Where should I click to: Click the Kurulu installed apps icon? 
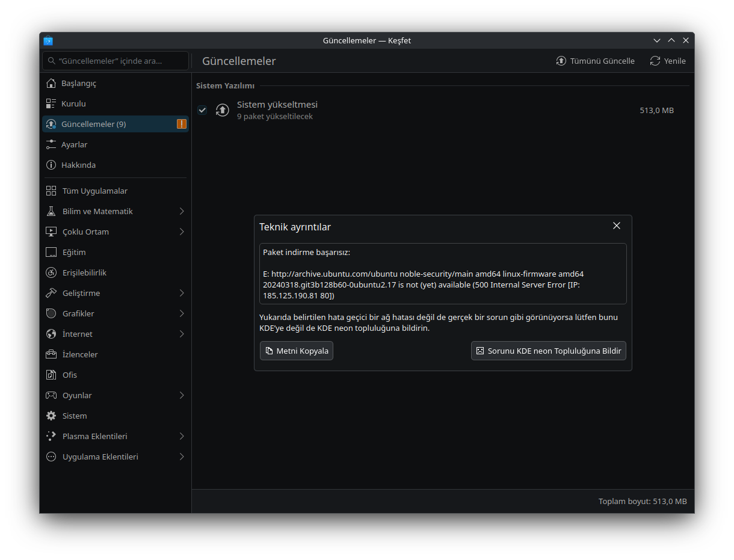[x=51, y=103]
